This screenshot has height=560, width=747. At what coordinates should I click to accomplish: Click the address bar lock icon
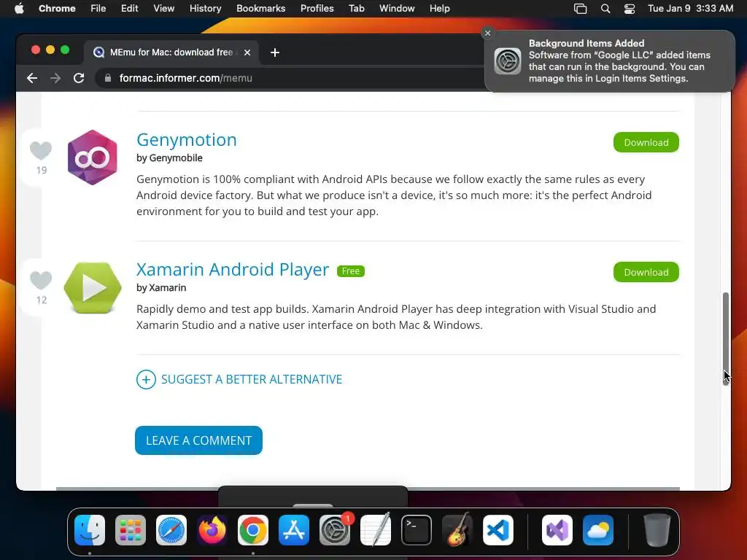(108, 78)
